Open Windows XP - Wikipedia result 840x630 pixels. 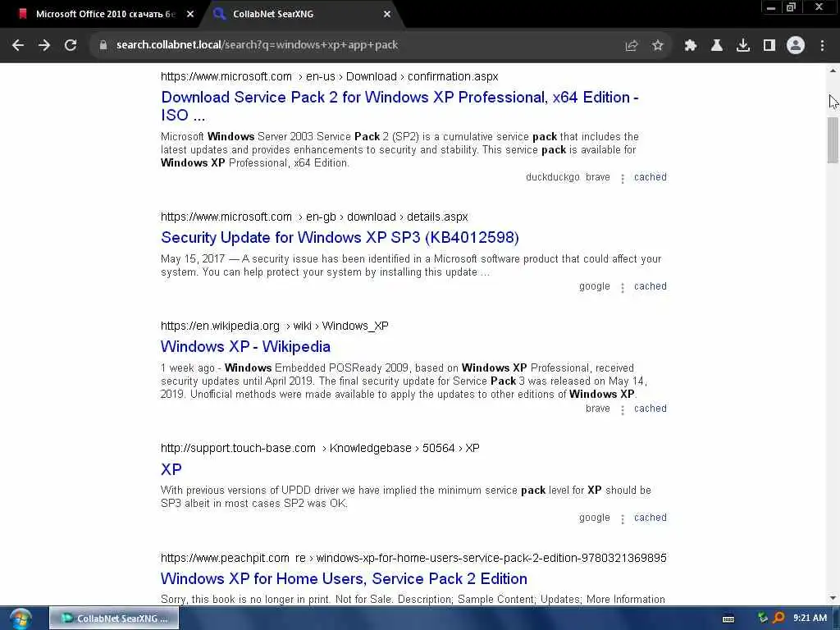click(245, 347)
